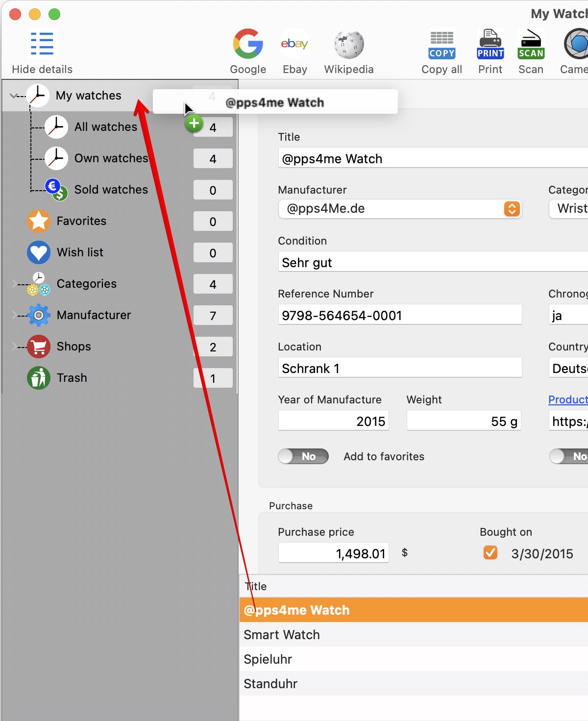Screen dimensions: 588x721
Task: Click the Print toolbar icon
Action: pos(490,45)
